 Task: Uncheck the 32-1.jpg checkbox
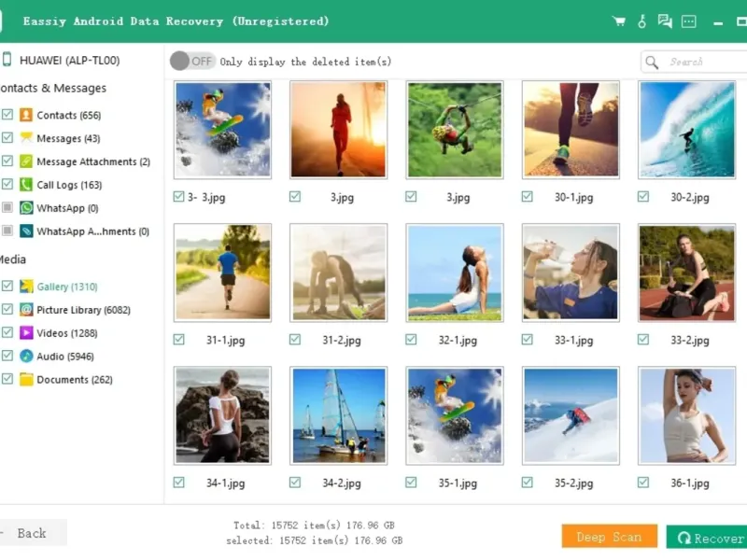(411, 339)
